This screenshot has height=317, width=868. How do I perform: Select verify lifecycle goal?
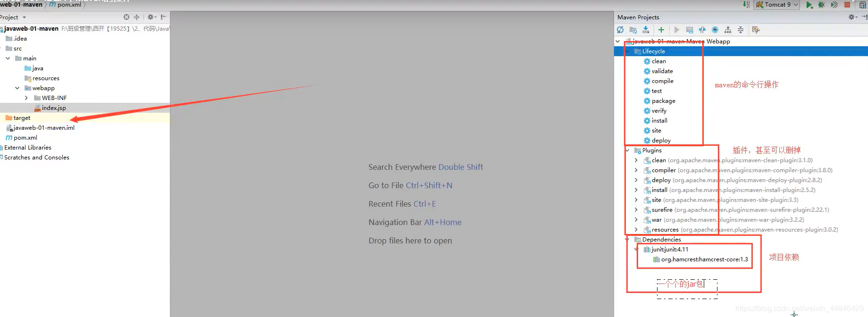(x=655, y=111)
